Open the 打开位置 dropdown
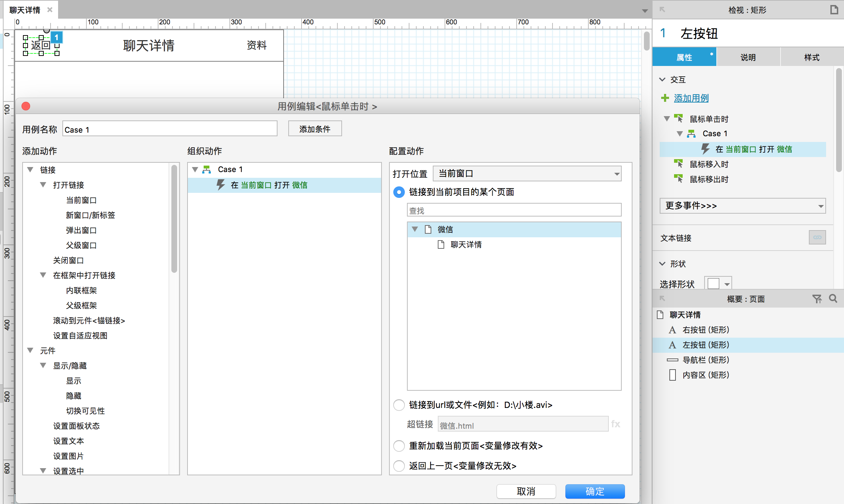 (x=527, y=174)
